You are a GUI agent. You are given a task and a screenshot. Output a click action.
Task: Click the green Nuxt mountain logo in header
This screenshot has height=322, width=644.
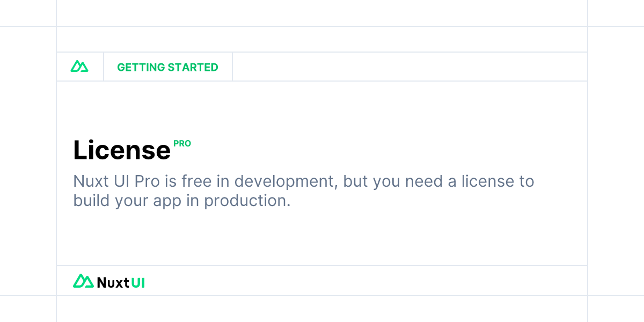coord(79,67)
